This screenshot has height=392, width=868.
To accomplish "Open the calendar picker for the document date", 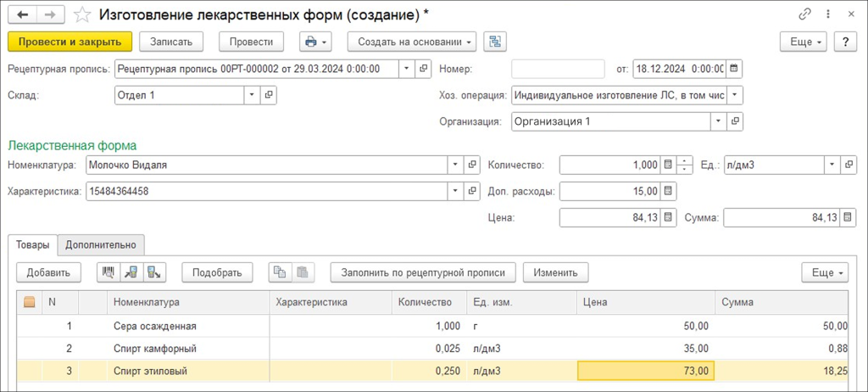I will [x=734, y=69].
